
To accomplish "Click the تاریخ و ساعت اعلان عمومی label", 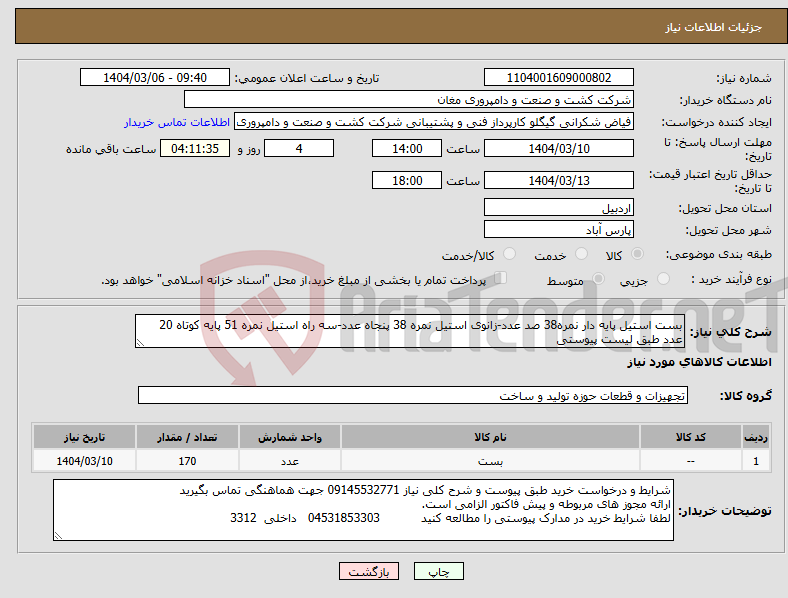I will [x=307, y=78].
